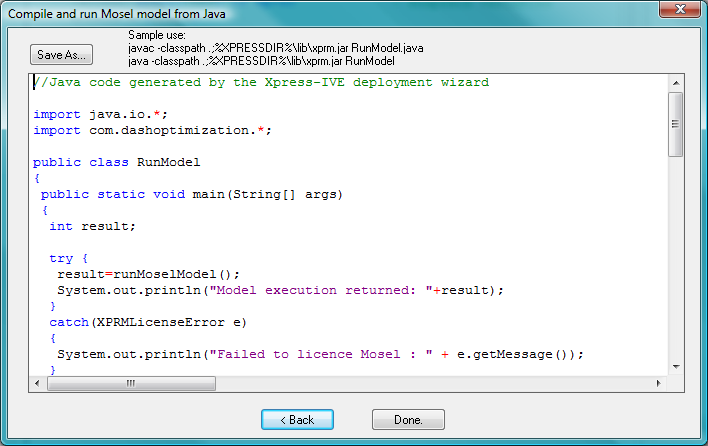Place cursor on 'int result;' line
Screen dimensions: 708x446
click(92, 227)
